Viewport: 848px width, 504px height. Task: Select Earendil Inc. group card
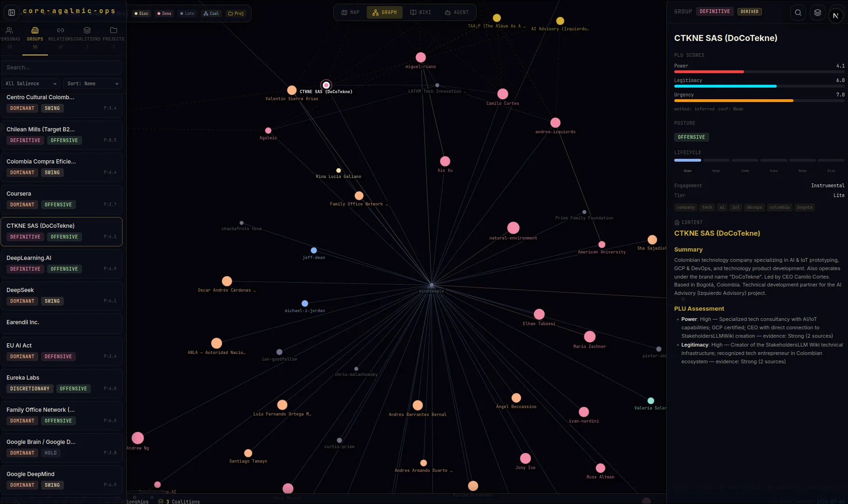(x=62, y=324)
